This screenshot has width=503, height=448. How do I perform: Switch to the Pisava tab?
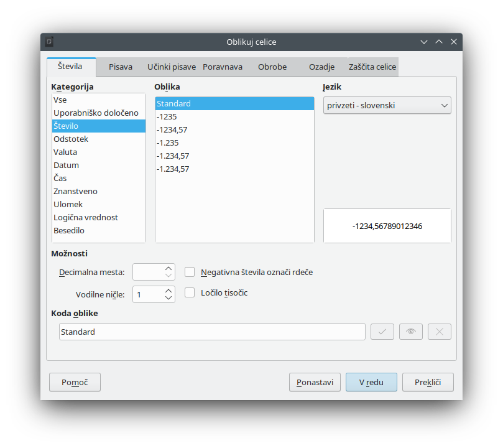[x=121, y=67]
